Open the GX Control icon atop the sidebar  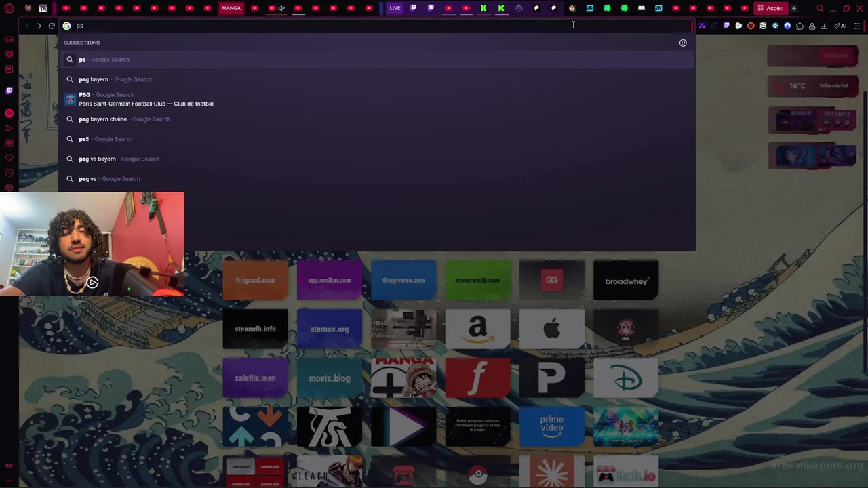(9, 39)
